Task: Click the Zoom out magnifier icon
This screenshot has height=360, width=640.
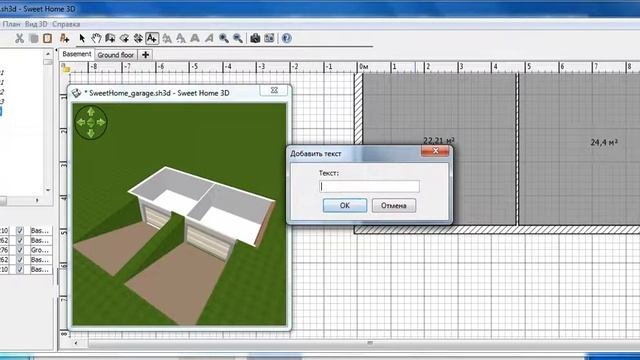Action: [x=238, y=38]
